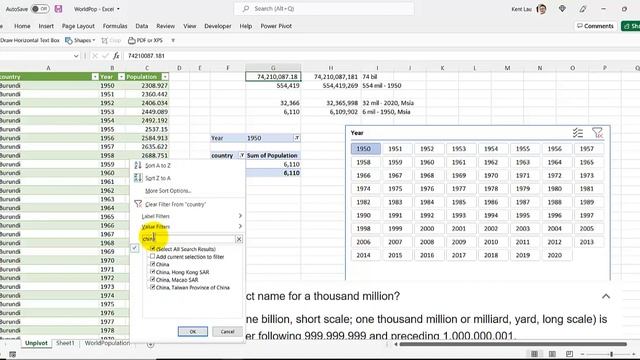Toggle the AutoSave switch
The image size is (640, 360).
(40, 9)
